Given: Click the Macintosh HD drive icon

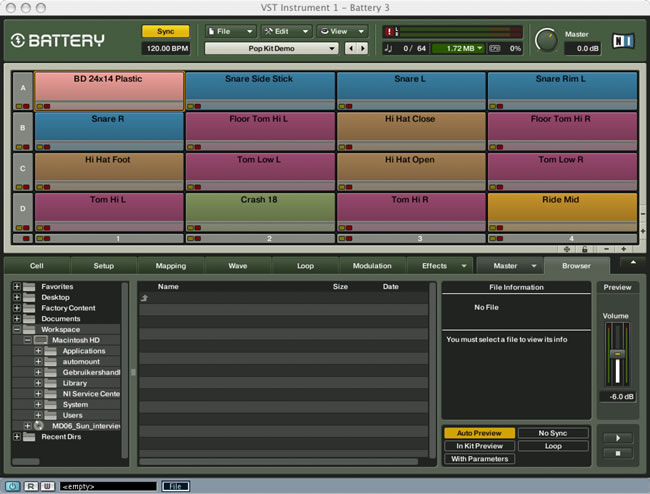Looking at the screenshot, I should point(41,340).
